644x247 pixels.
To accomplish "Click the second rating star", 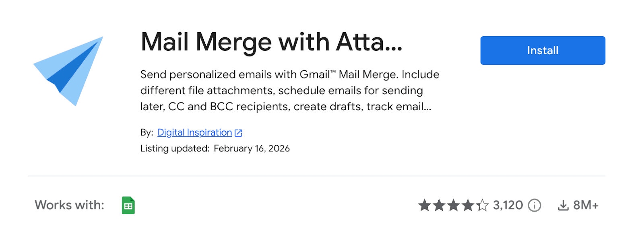I will 439,206.
